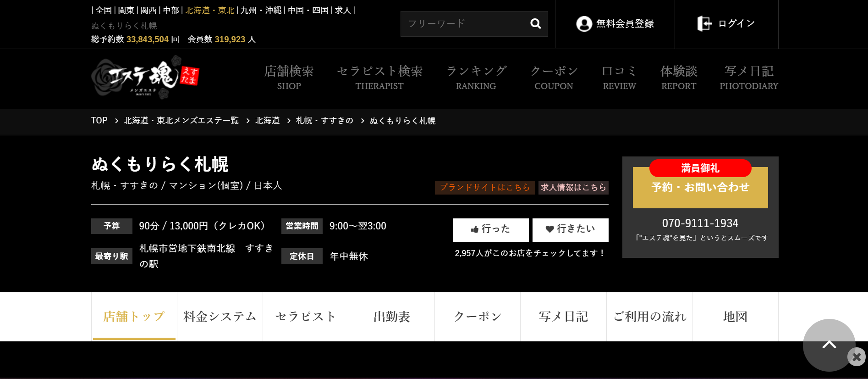The height and width of the screenshot is (379, 868).
Task: Select 写メ日記 tab in shop navigation
Action: [x=563, y=317]
